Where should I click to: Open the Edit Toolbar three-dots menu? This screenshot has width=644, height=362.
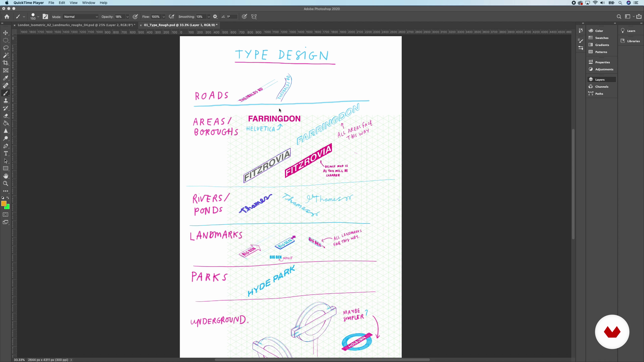pyautogui.click(x=6, y=191)
